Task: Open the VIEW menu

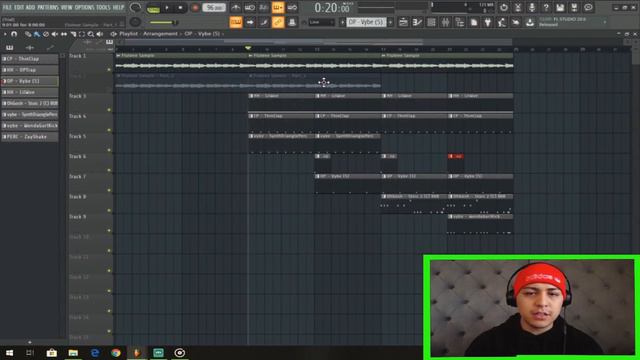Action: (67, 7)
